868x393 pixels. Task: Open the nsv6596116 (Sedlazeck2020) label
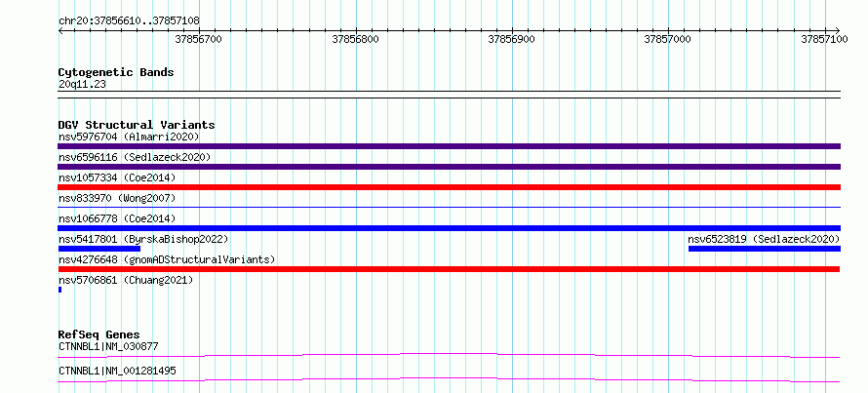pyautogui.click(x=135, y=157)
